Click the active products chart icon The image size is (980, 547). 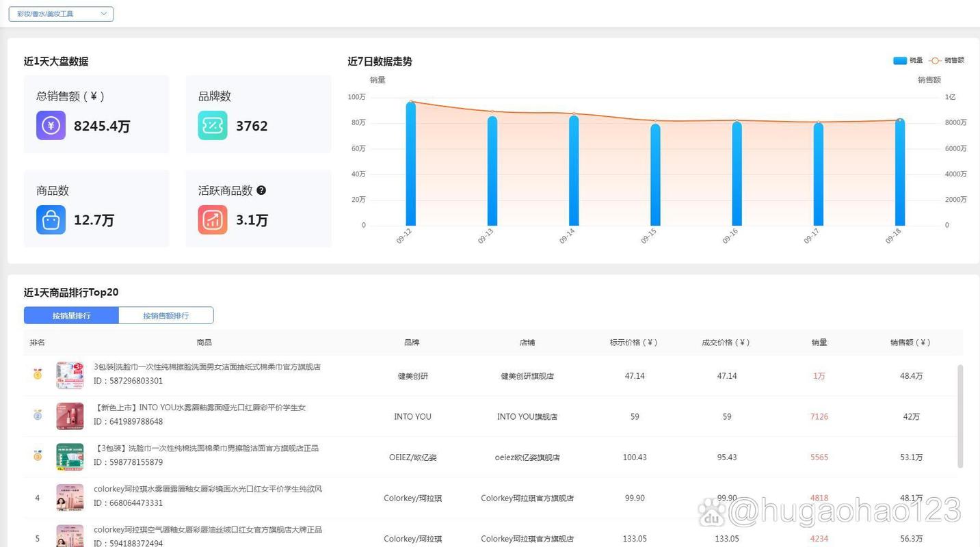[x=213, y=219]
